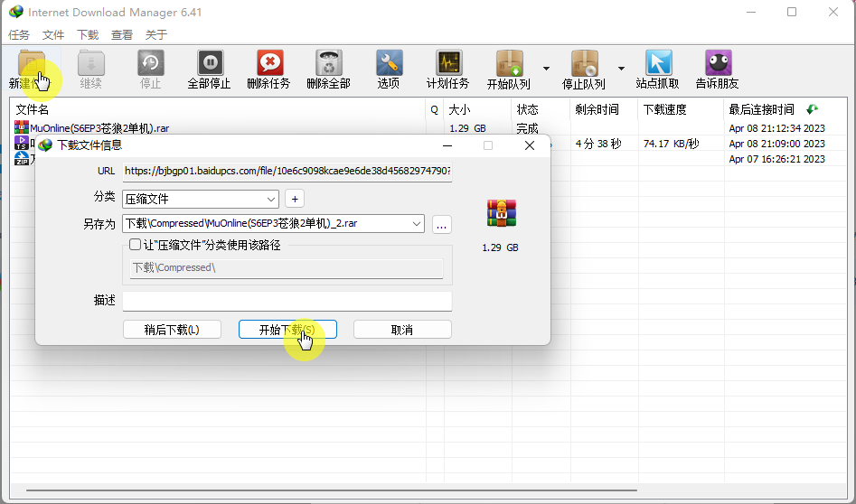The width and height of the screenshot is (856, 504).
Task: Click the browse "..." button beside save path
Action: (441, 224)
